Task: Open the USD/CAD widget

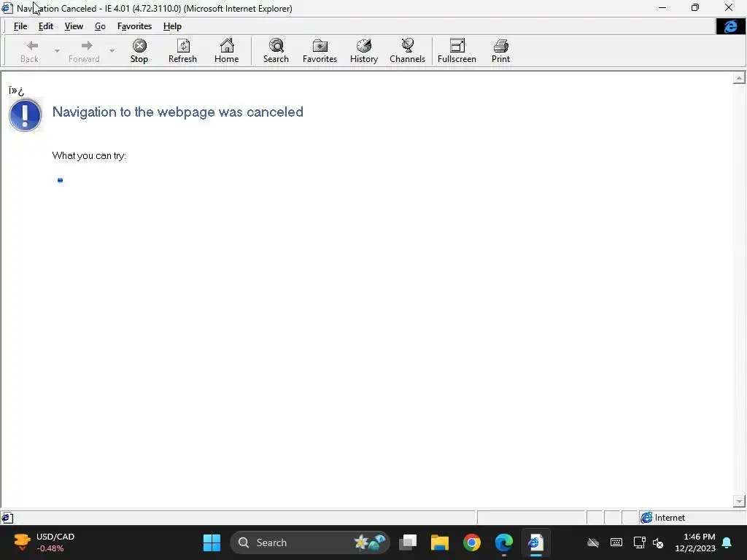Action: [x=44, y=542]
